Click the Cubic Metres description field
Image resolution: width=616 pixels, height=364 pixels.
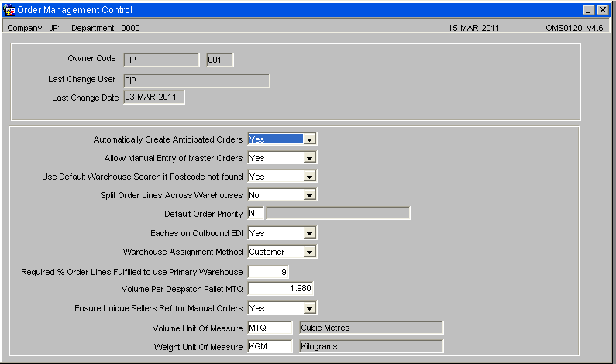pyautogui.click(x=371, y=328)
